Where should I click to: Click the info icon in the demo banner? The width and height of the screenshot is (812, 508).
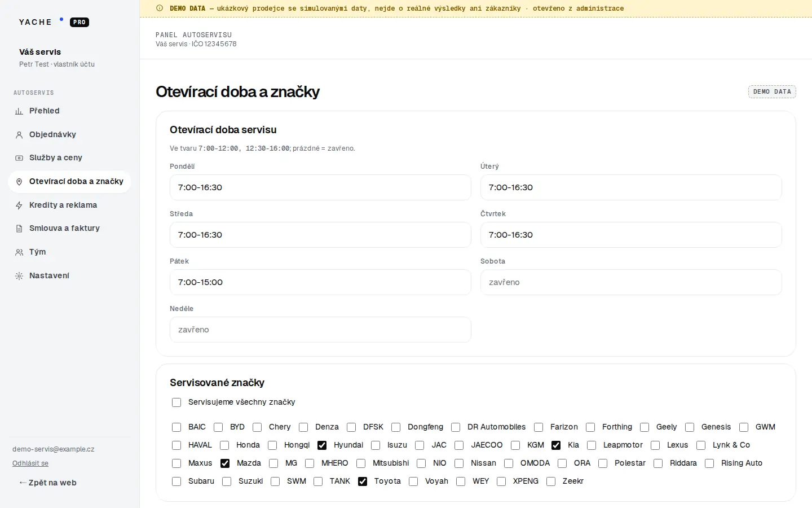160,8
